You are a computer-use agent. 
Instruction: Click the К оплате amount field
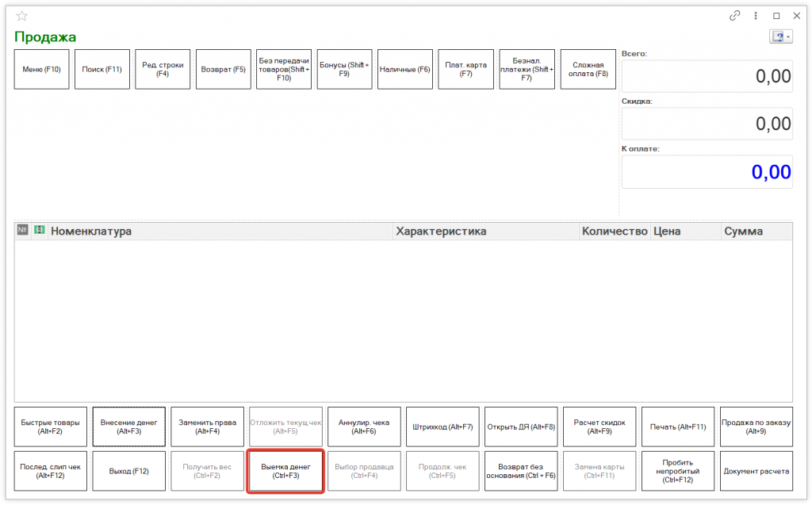coord(706,172)
